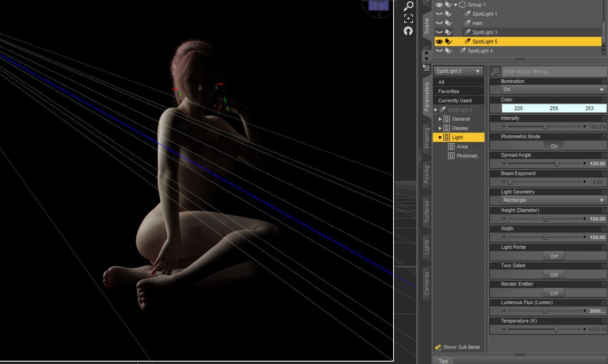Open Width property gear settings

point(604,229)
